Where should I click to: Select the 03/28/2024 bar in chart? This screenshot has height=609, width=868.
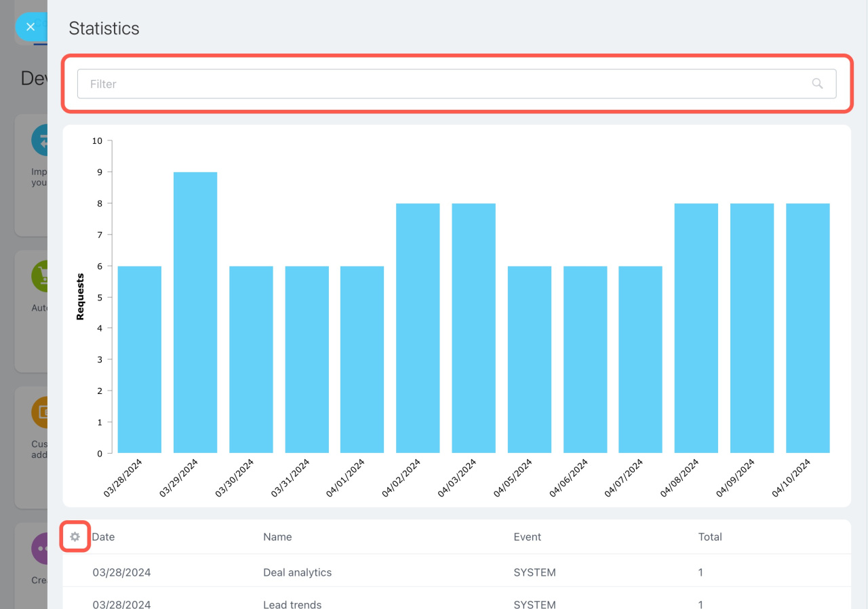[140, 359]
